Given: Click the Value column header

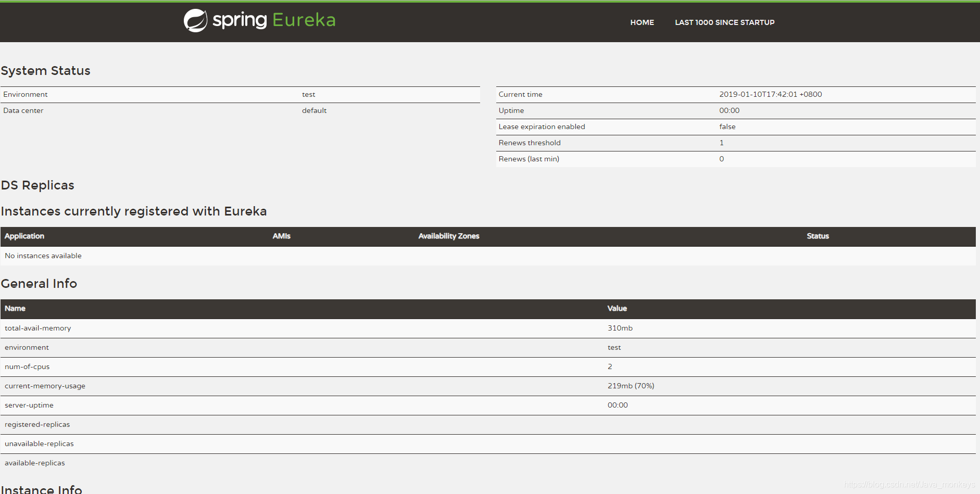Looking at the screenshot, I should (x=617, y=309).
